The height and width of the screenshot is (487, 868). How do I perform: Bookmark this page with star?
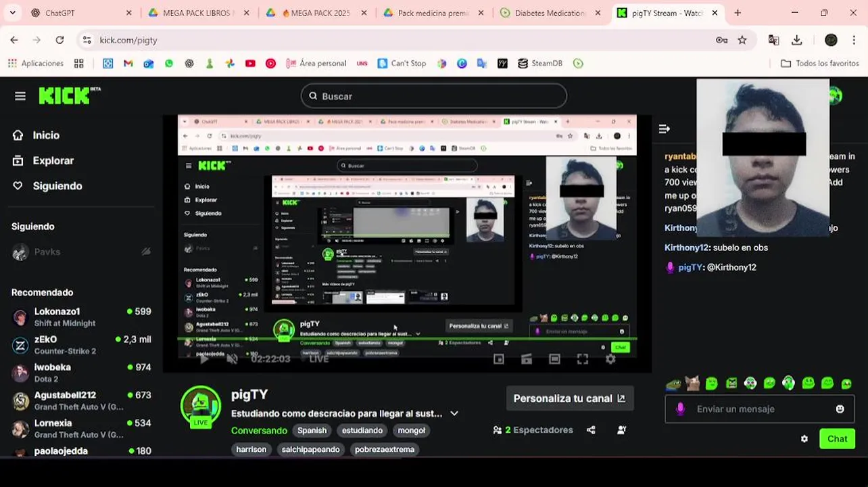pyautogui.click(x=742, y=40)
